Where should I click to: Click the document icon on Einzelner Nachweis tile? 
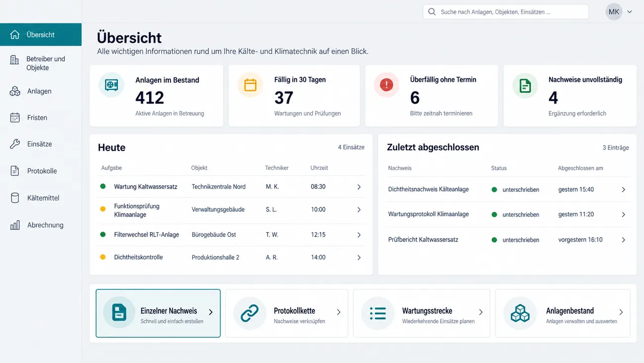119,313
